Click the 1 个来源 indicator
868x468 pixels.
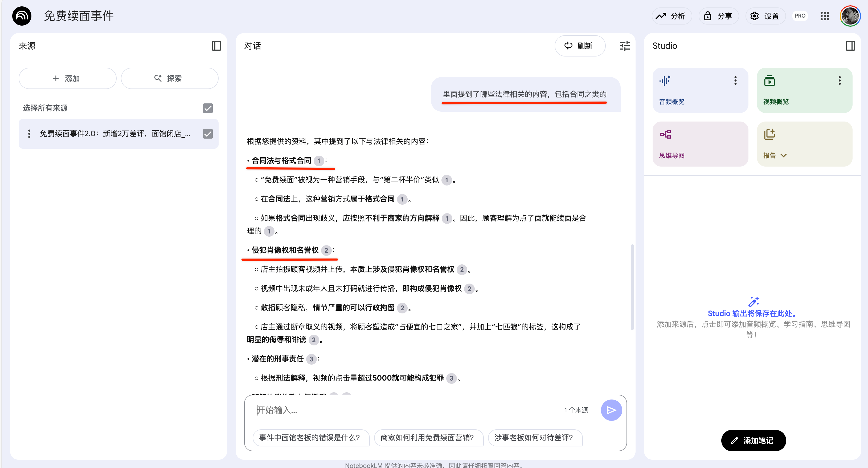point(576,410)
